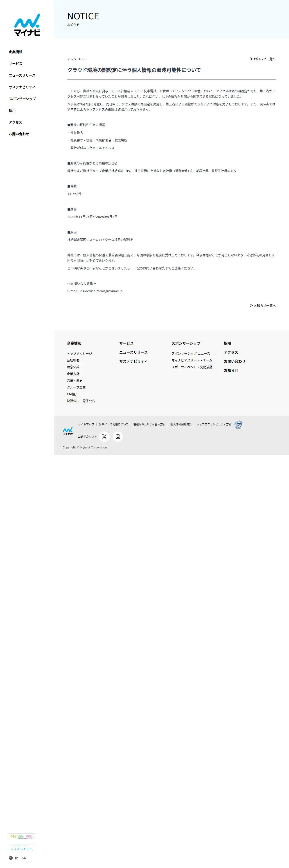Click footer スポンサーシップ heading
Image resolution: width=289 pixels, height=868 pixels.
pyautogui.click(x=186, y=343)
